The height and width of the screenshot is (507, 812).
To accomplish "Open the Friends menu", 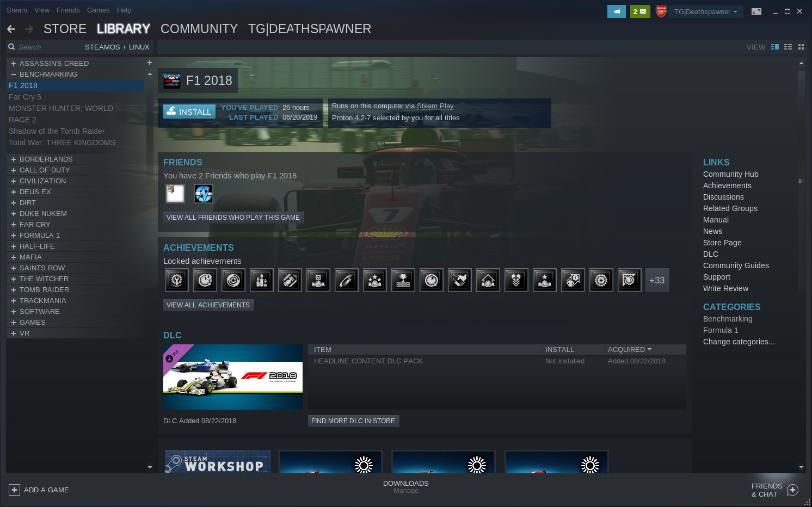I will click(68, 10).
